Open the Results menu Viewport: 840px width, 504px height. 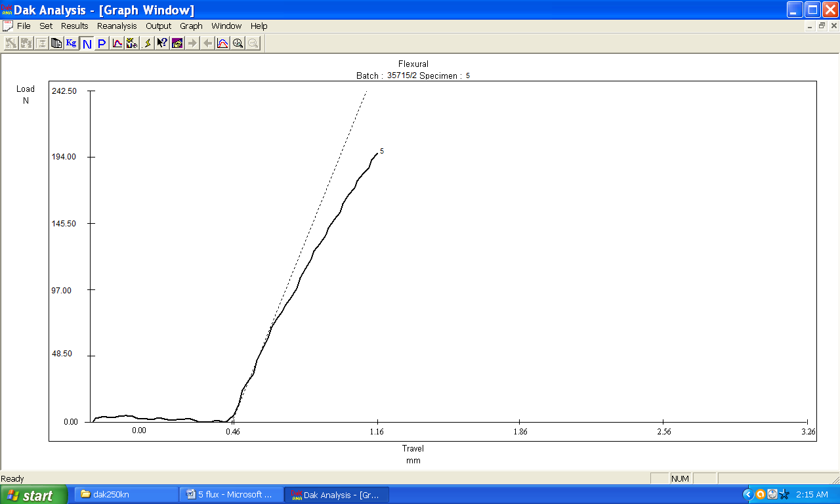coord(75,26)
